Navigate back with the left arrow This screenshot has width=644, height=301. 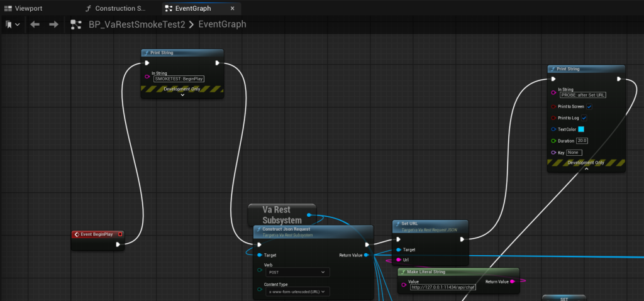click(x=35, y=25)
